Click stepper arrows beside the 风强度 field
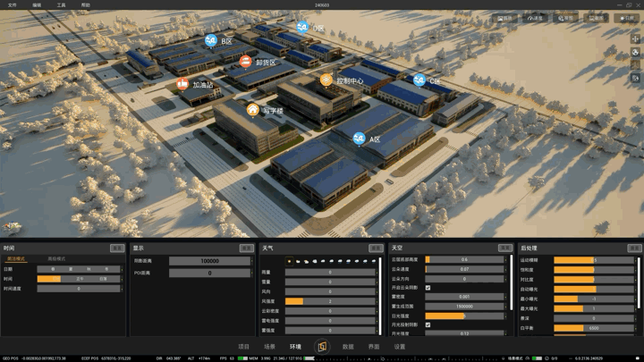 [x=377, y=301]
